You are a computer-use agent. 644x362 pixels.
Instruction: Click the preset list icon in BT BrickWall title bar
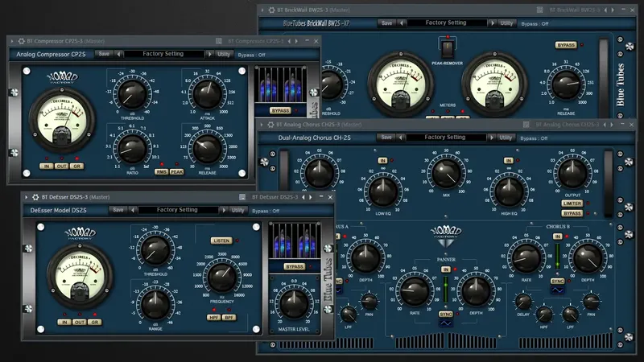point(539,10)
